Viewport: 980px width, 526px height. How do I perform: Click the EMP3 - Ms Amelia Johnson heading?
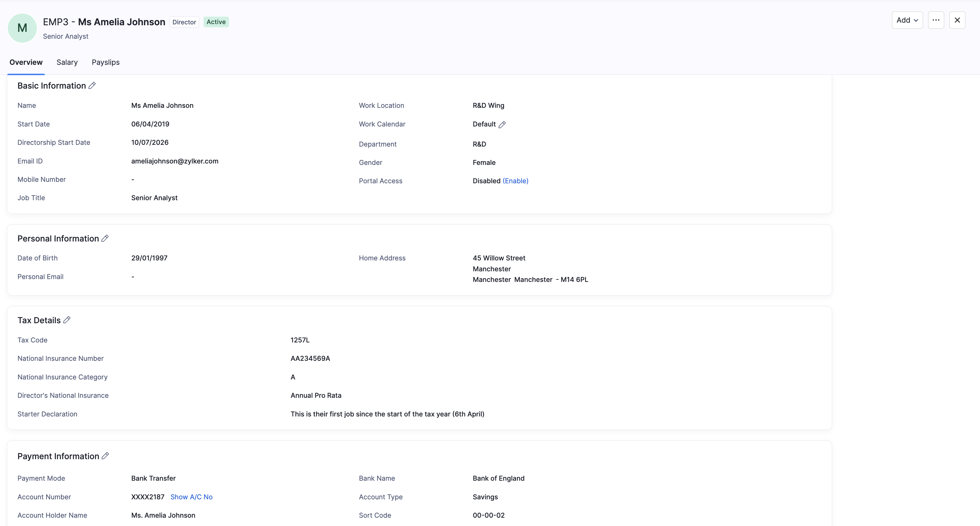tap(104, 22)
